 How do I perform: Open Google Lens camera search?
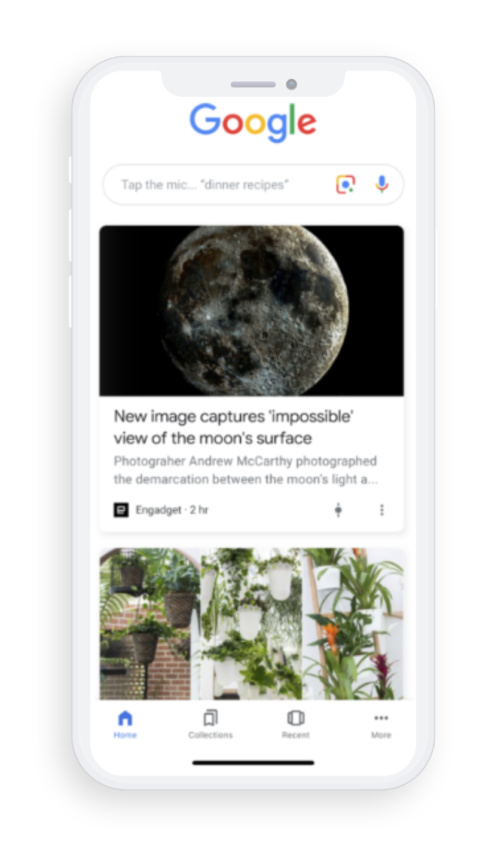[346, 185]
